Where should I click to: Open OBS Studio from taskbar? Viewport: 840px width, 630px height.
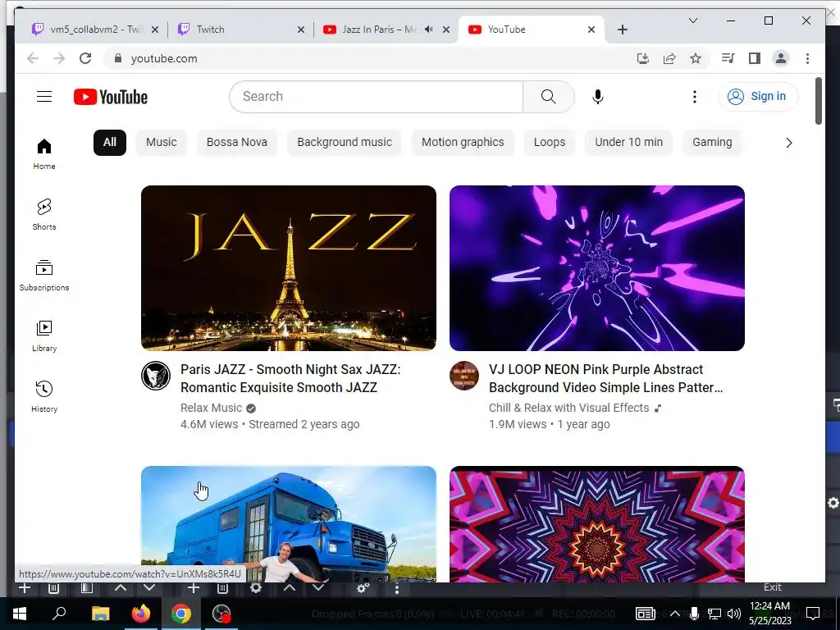tap(221, 614)
